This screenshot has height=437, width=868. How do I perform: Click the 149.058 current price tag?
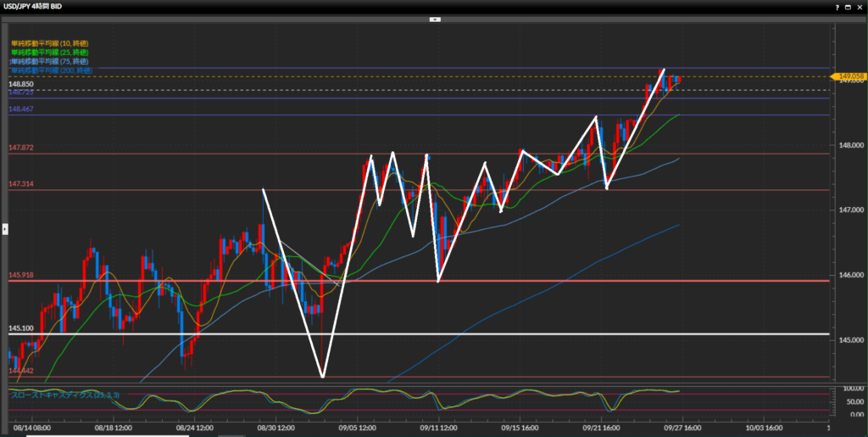(x=848, y=76)
